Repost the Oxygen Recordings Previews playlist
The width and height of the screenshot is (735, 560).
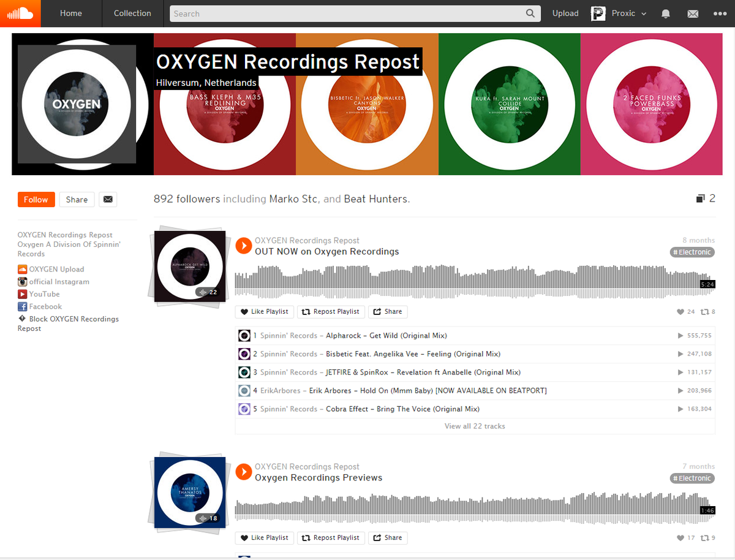[x=331, y=538]
